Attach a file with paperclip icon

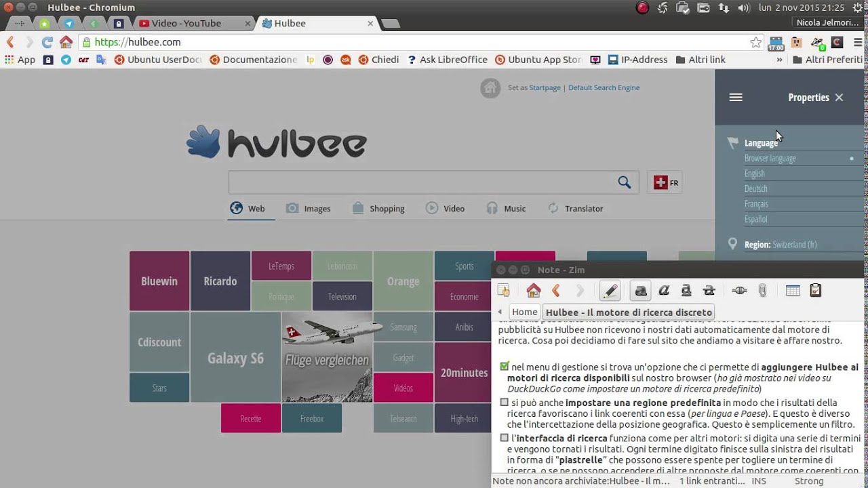762,291
